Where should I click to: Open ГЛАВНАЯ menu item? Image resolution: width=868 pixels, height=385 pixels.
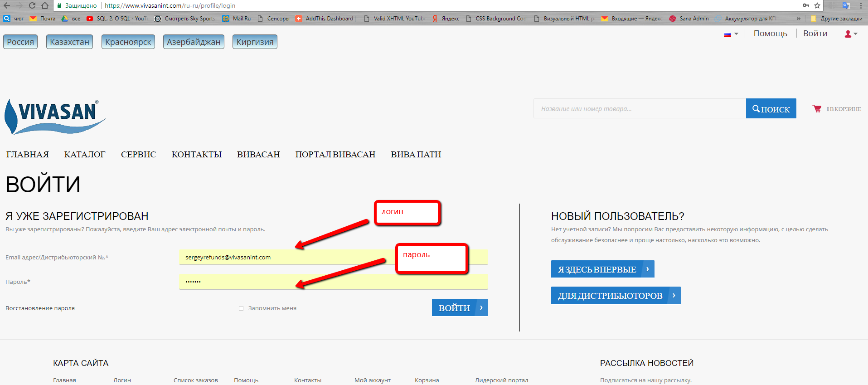[x=28, y=155]
